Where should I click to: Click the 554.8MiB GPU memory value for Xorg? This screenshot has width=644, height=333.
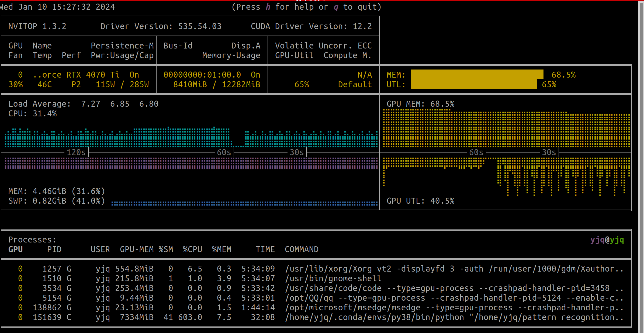[x=134, y=269]
